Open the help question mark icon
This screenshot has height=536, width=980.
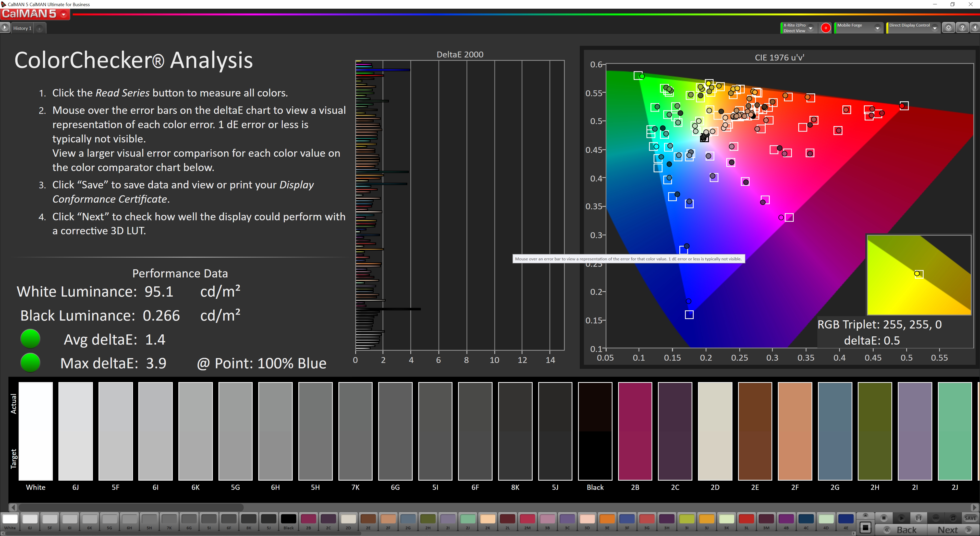(962, 28)
